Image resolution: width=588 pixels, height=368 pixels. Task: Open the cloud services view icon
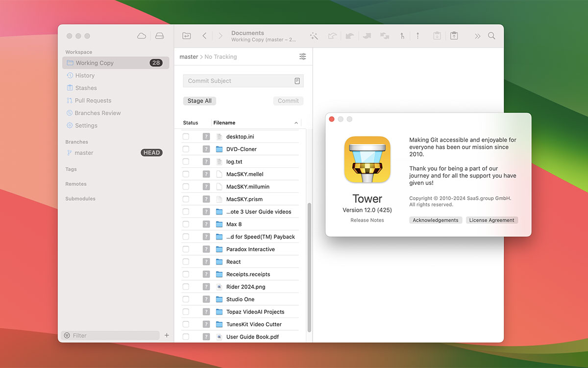pos(142,36)
